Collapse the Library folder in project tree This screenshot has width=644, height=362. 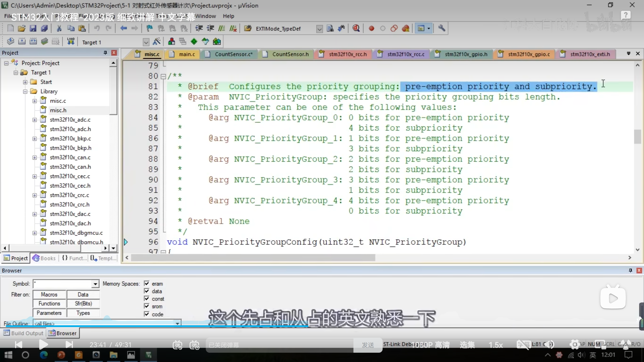pyautogui.click(x=25, y=92)
